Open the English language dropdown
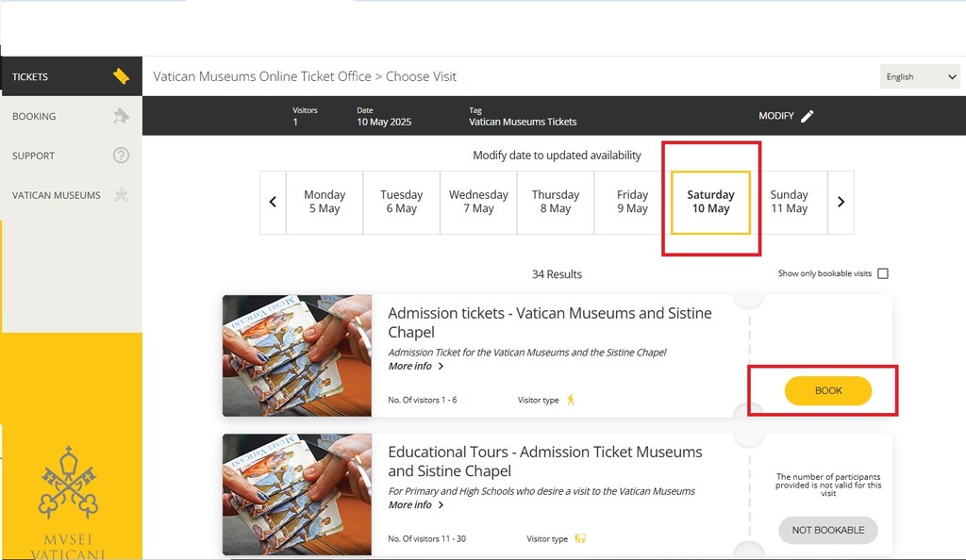Image resolution: width=966 pixels, height=560 pixels. (x=920, y=76)
